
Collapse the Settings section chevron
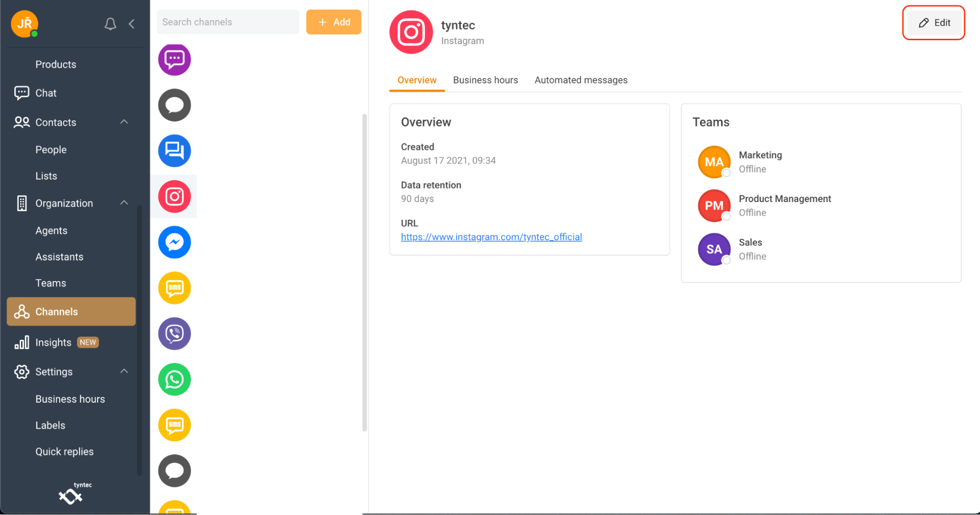(x=124, y=371)
